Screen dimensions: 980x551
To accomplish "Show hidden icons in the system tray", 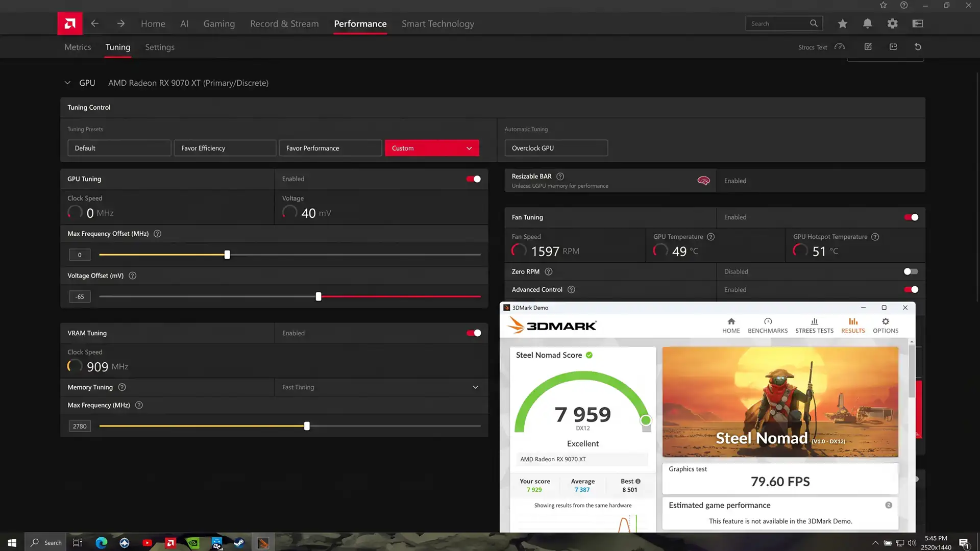I will [875, 543].
